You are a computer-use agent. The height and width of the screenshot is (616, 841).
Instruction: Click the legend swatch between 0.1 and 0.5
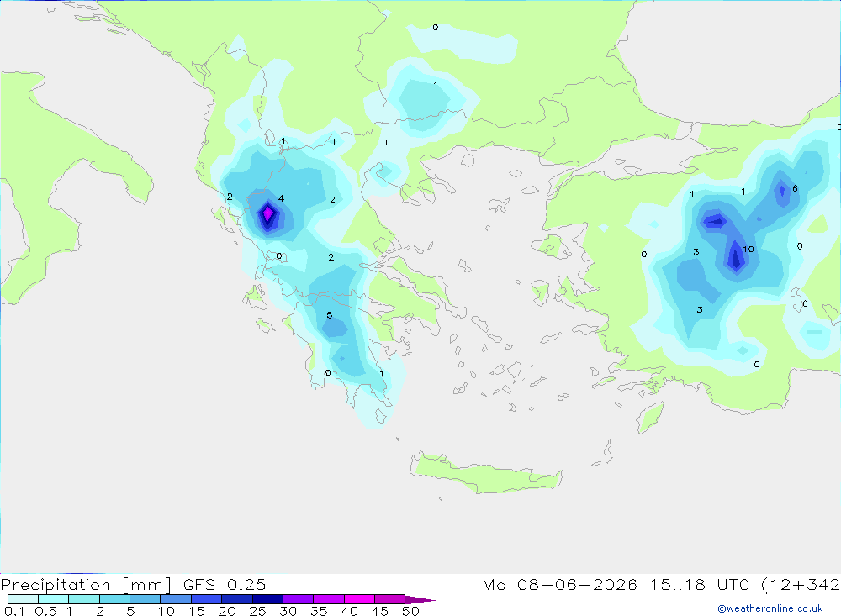(23, 599)
